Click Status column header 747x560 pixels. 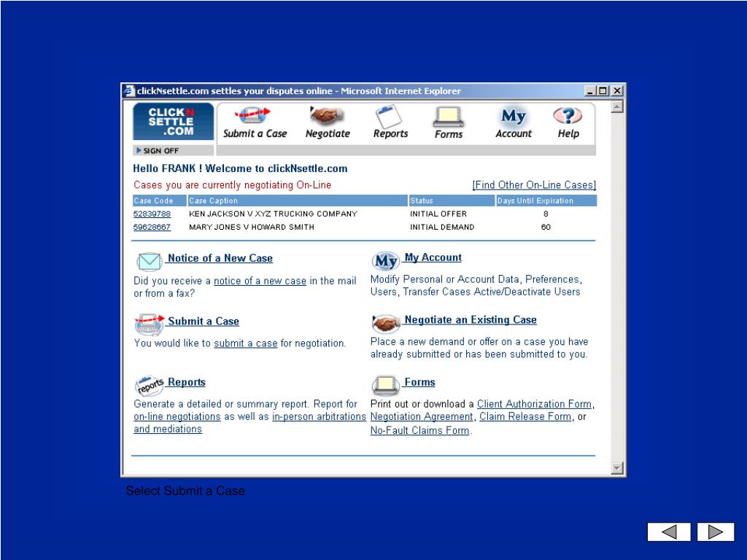point(452,201)
